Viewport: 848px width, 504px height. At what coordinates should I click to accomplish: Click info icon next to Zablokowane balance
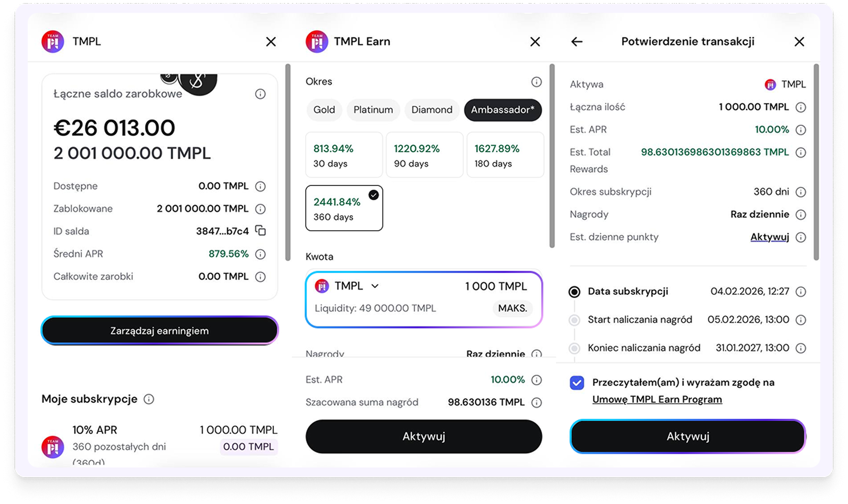click(260, 209)
